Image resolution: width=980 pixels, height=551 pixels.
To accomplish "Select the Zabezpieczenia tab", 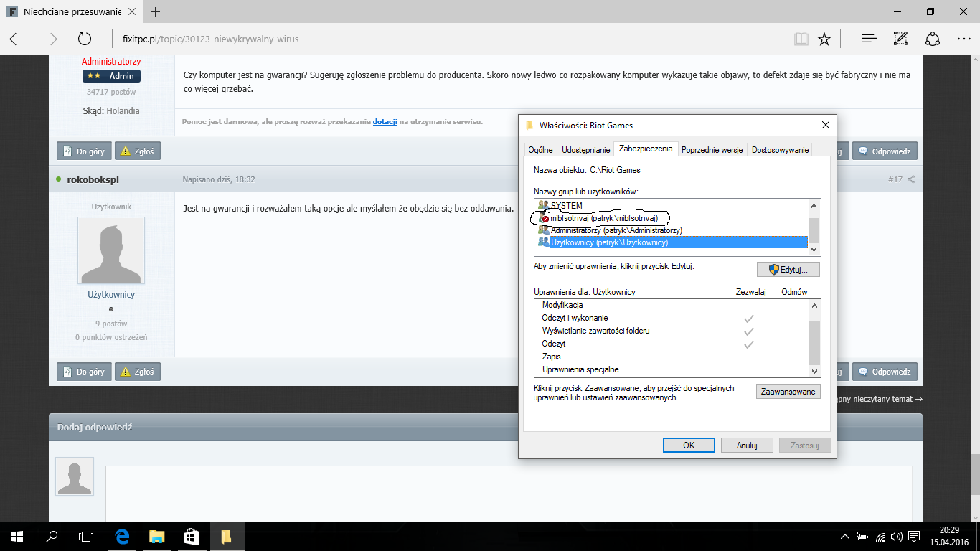I will coord(646,149).
